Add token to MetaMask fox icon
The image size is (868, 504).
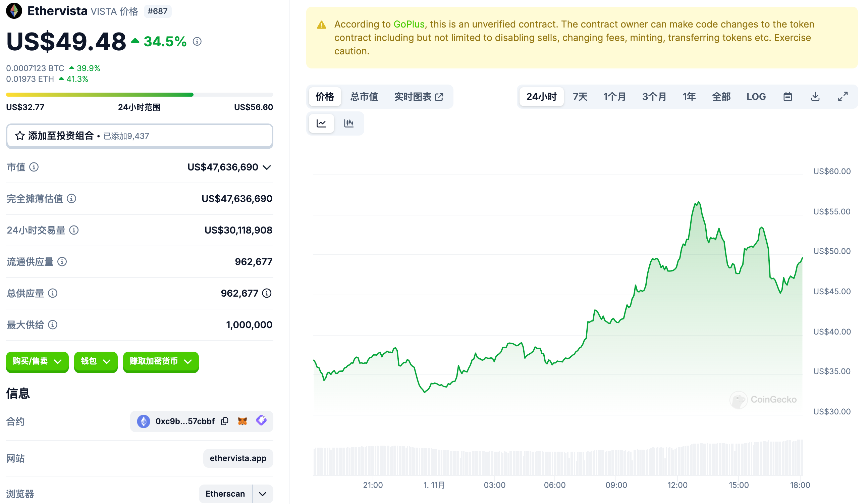[x=242, y=421]
